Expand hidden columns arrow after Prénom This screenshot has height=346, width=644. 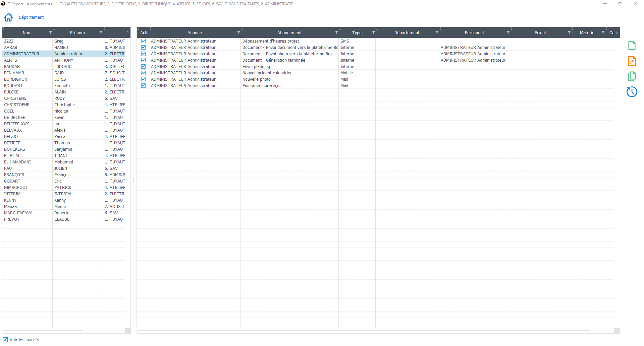coord(127,32)
